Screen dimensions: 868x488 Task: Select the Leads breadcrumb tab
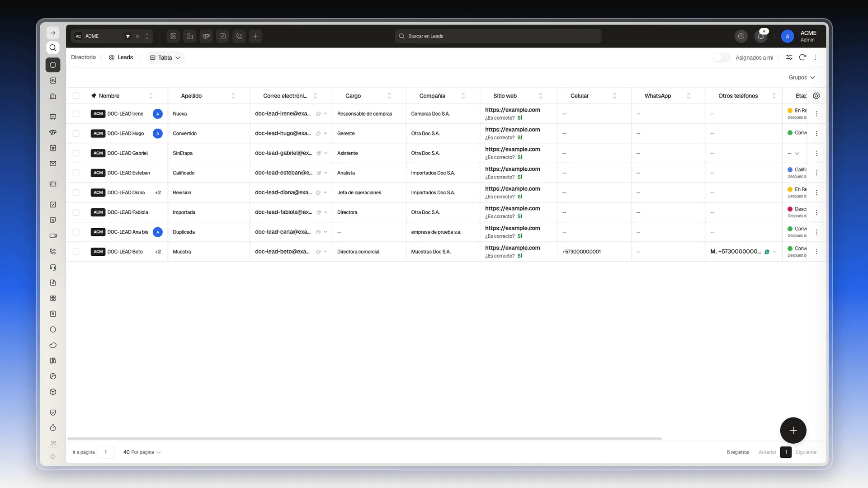click(x=121, y=57)
